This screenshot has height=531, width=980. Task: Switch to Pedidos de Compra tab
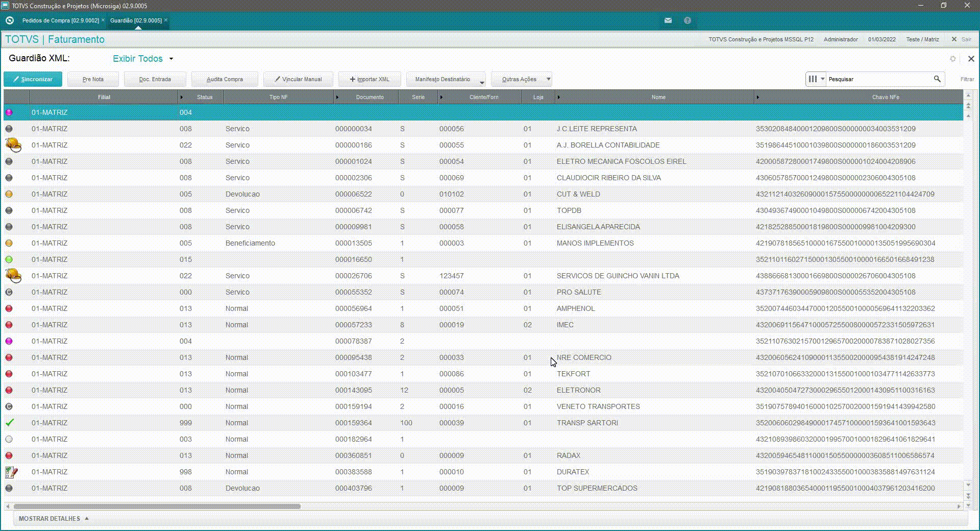[x=60, y=20]
